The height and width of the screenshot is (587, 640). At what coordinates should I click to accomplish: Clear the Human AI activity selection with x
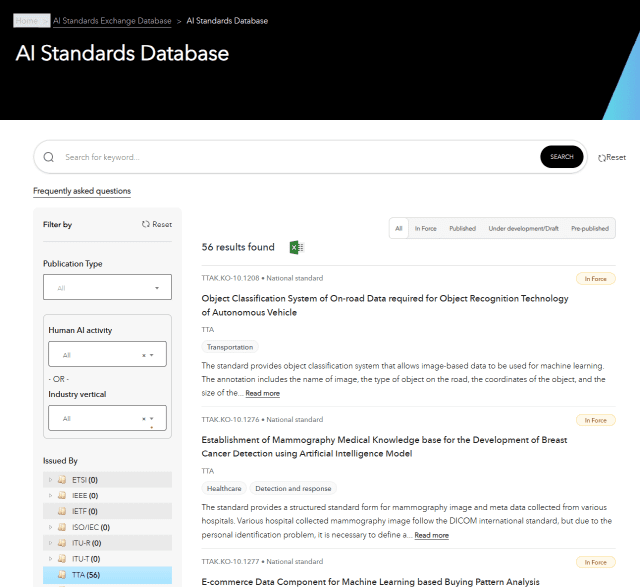tap(144, 355)
